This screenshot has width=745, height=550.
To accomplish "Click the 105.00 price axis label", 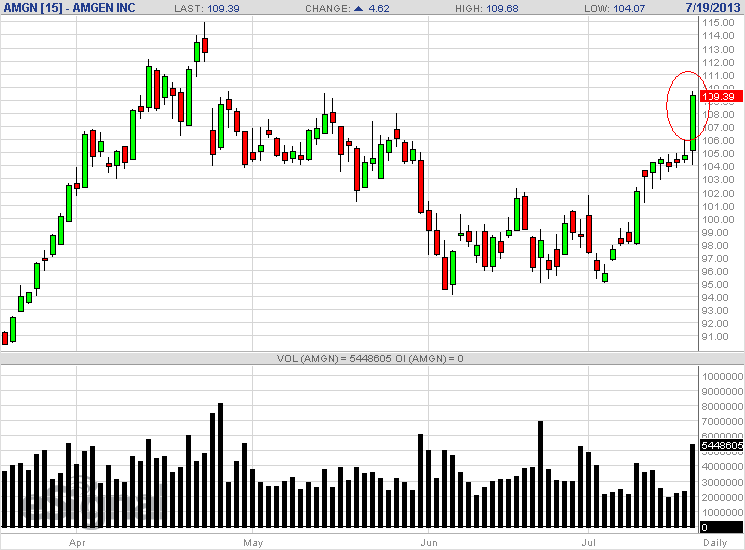I will (718, 153).
